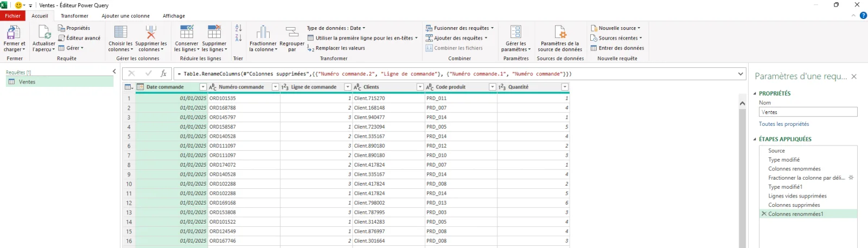Open settings gear of Fractionner la colonne step

click(851, 177)
